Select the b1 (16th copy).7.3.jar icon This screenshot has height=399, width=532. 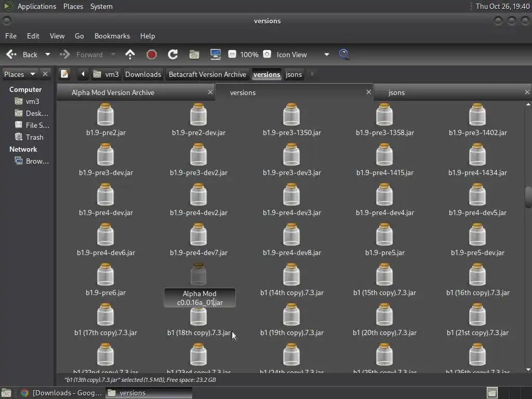click(477, 275)
